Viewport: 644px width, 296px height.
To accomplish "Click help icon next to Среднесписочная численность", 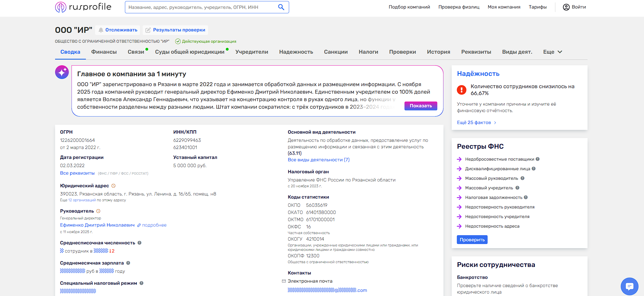I will (139, 243).
